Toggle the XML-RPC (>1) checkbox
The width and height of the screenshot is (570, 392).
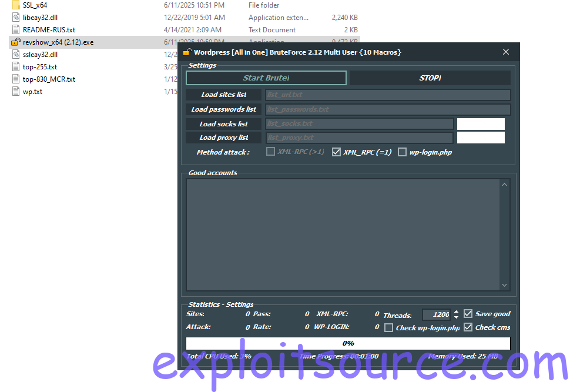[x=270, y=152]
